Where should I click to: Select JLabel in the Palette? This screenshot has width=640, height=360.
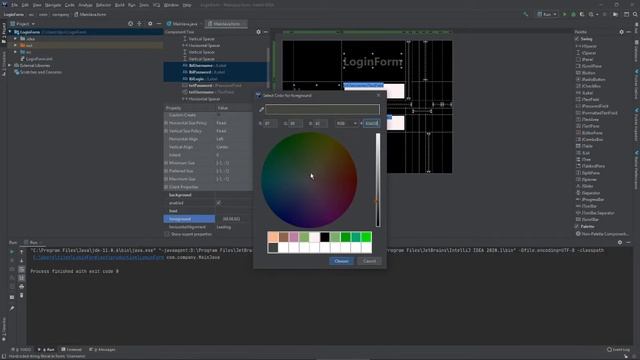pyautogui.click(x=584, y=93)
